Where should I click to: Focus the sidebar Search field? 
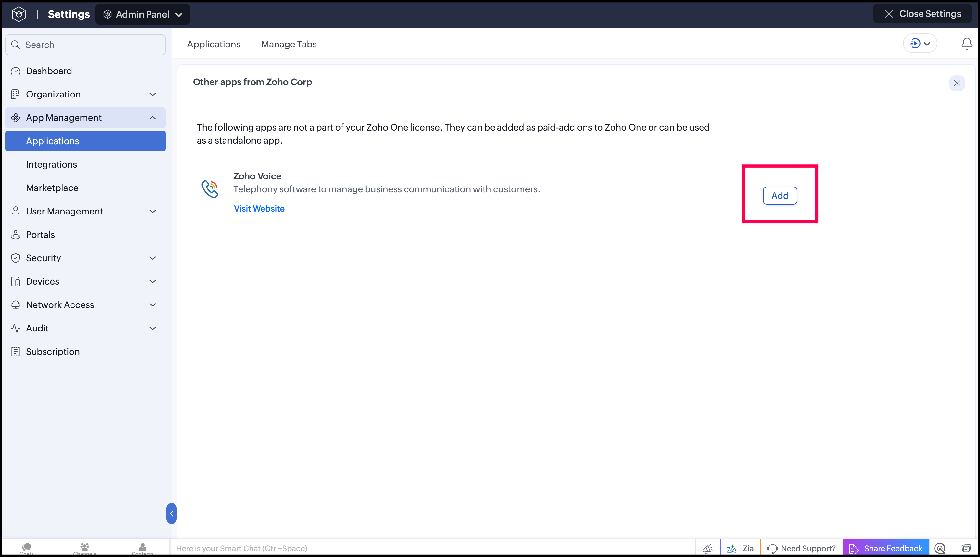[85, 45]
